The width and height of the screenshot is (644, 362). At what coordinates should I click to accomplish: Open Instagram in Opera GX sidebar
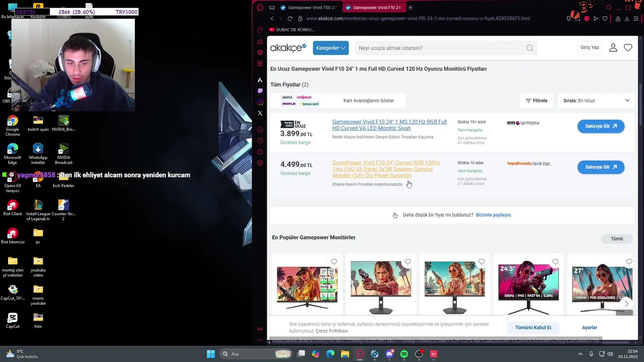[260, 102]
